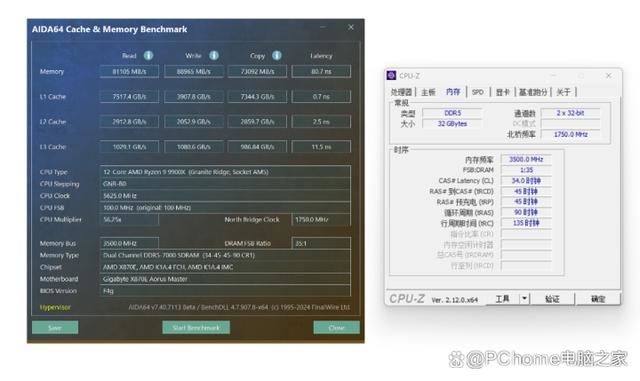
Task: Close the CPU-Z window
Action: point(609,76)
